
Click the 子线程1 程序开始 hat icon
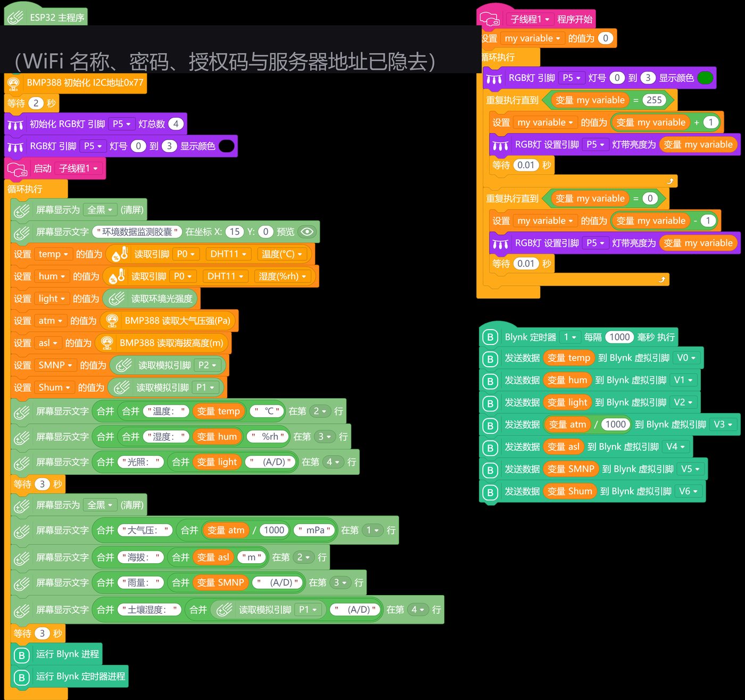point(490,20)
